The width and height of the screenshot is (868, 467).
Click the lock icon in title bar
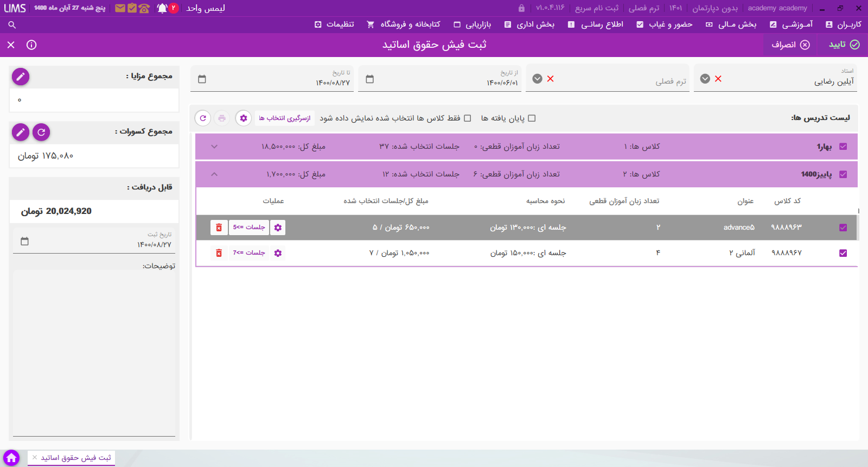521,8
